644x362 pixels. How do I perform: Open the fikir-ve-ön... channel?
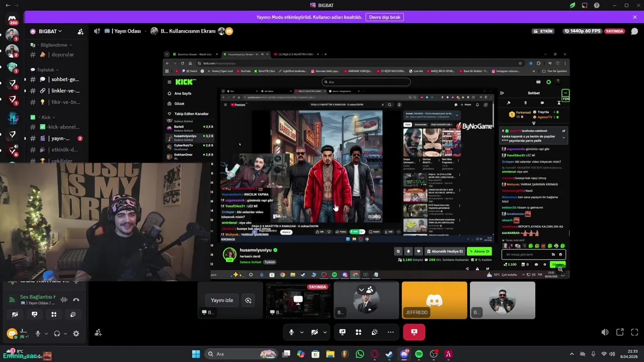(x=56, y=102)
